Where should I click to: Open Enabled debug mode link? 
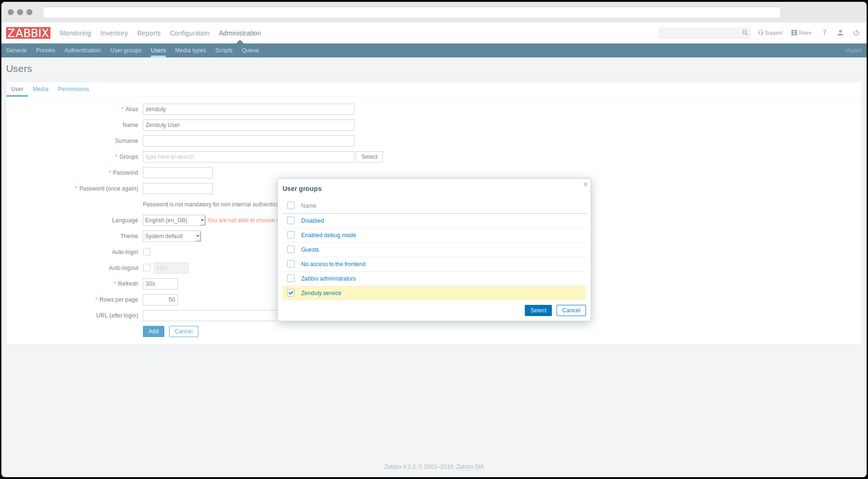coord(329,235)
